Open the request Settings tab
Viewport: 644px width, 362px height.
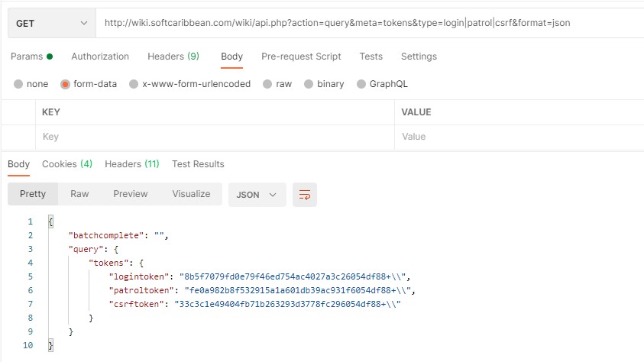click(x=419, y=57)
